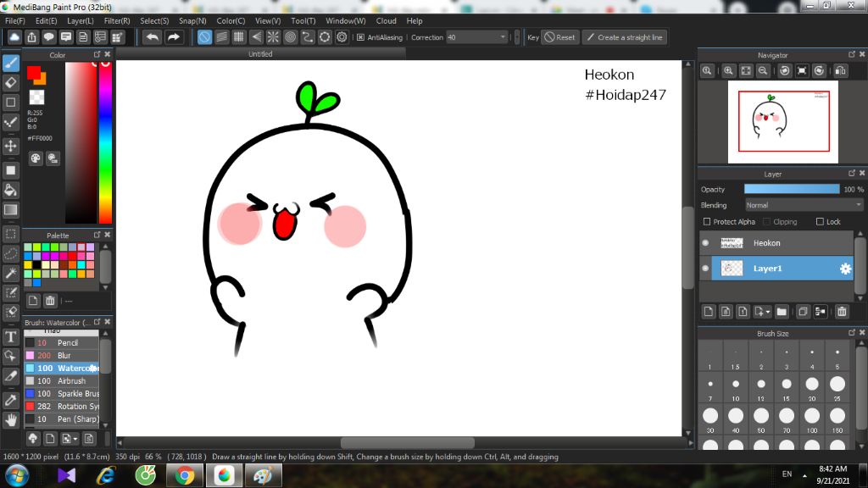Viewport: 868px width, 488px height.
Task: Click the Redo arrow in toolbar
Action: click(173, 37)
